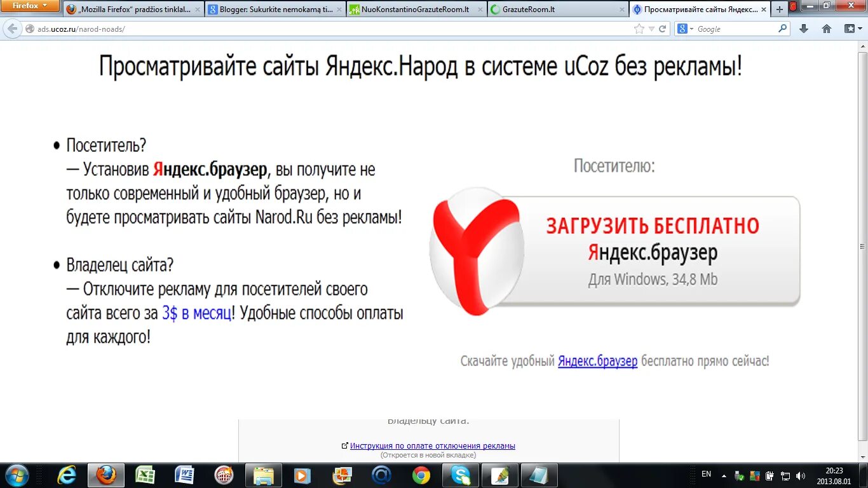Open a new tab with the plus button
This screenshot has width=868, height=488.
pos(780,10)
